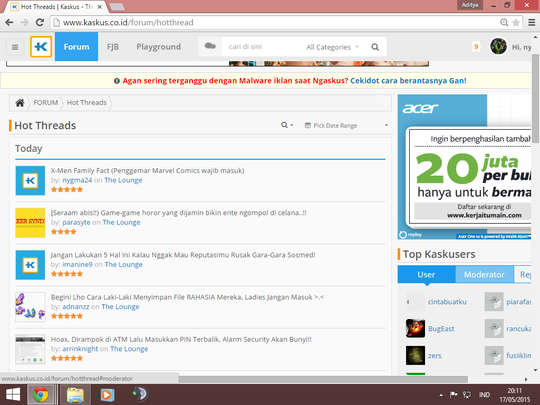Open user imanine9 profile link
Screen dimensions: 540x405
(77, 264)
